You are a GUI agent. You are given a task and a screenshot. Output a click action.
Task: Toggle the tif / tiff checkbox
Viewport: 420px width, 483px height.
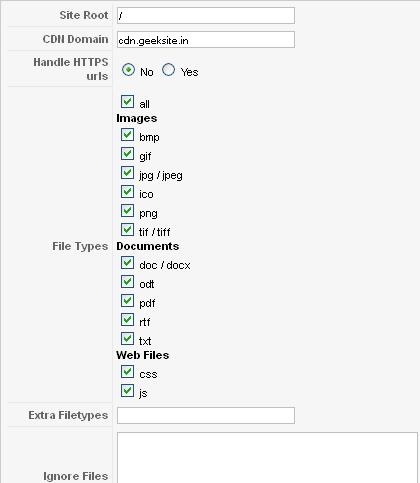(127, 230)
